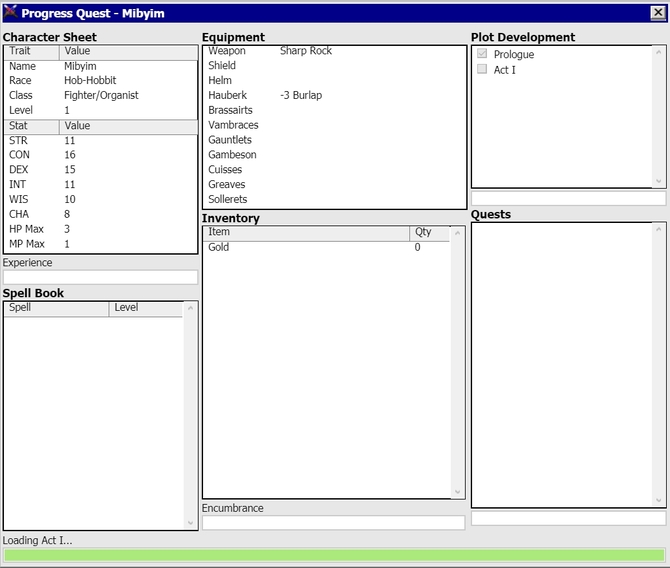
Task: Click the Trait column header
Action: point(32,52)
